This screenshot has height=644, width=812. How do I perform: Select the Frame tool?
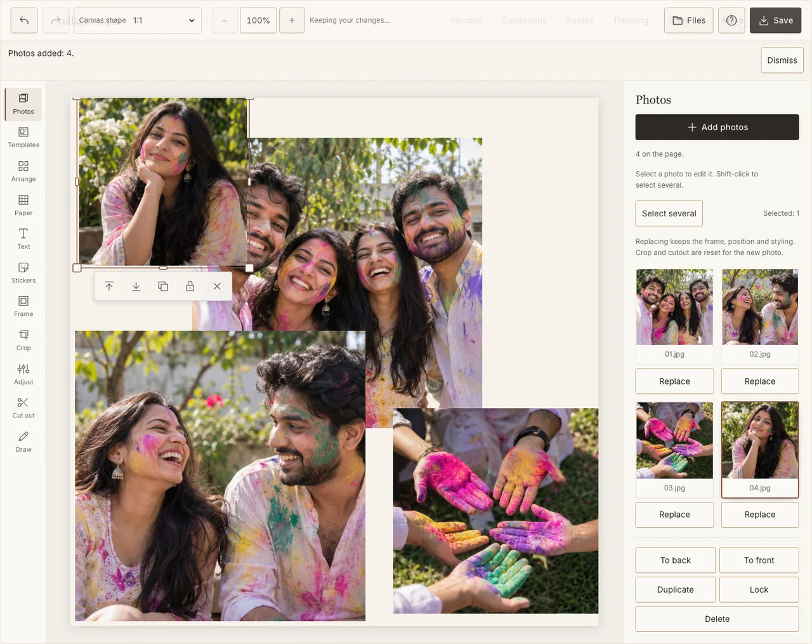[23, 306]
